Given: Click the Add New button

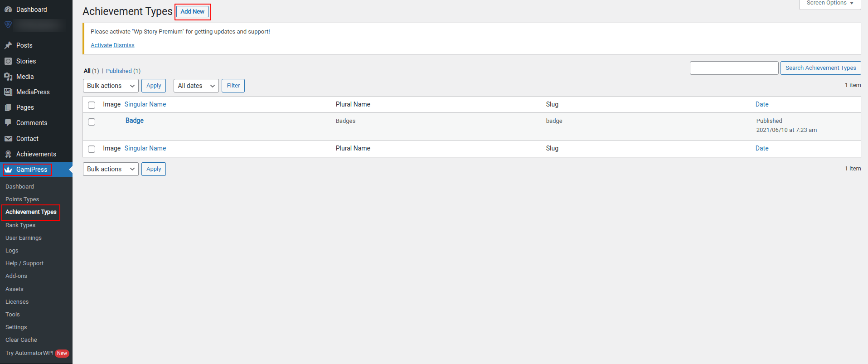Looking at the screenshot, I should pyautogui.click(x=193, y=11).
